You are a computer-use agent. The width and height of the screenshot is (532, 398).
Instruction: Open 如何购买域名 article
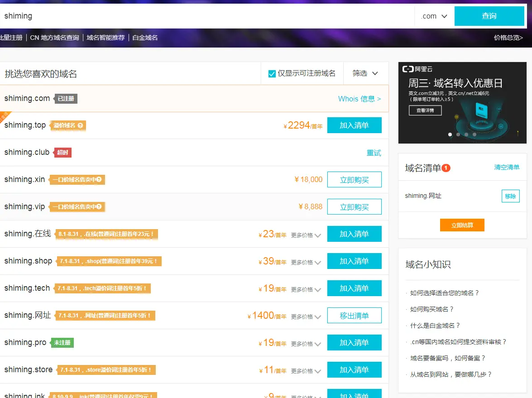pyautogui.click(x=431, y=309)
